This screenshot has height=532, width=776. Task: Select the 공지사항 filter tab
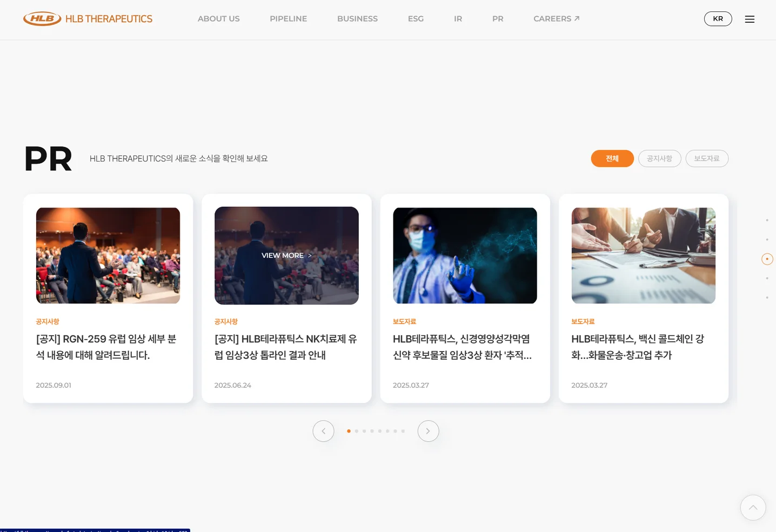tap(659, 158)
